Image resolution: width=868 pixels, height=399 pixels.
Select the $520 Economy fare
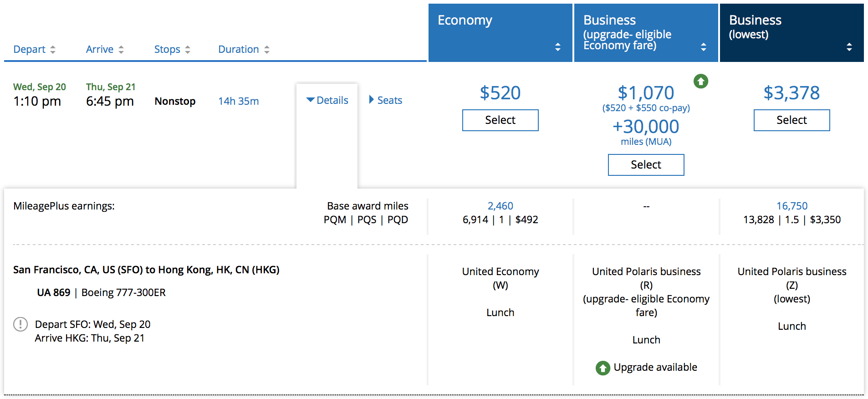click(500, 120)
